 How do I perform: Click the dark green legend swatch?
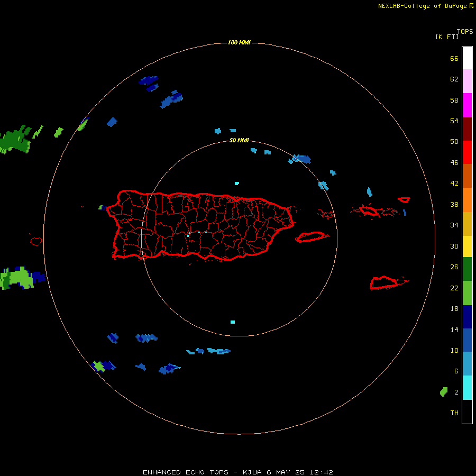(467, 269)
